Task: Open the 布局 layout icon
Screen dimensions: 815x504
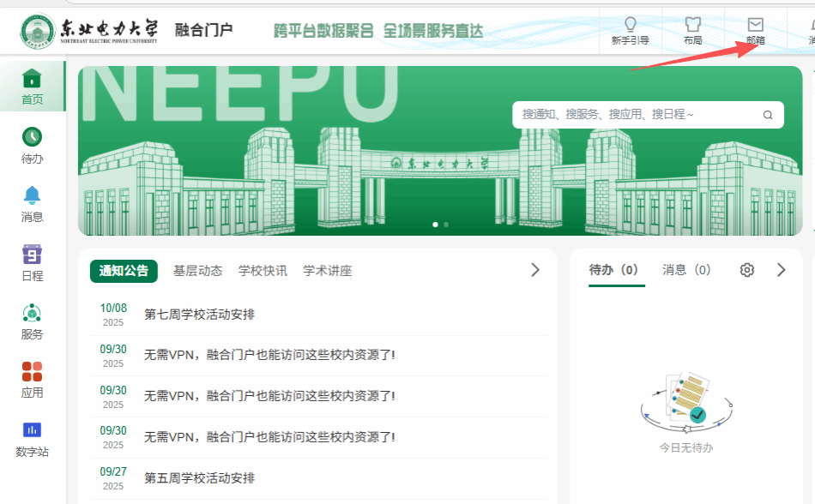Action: tap(692, 25)
